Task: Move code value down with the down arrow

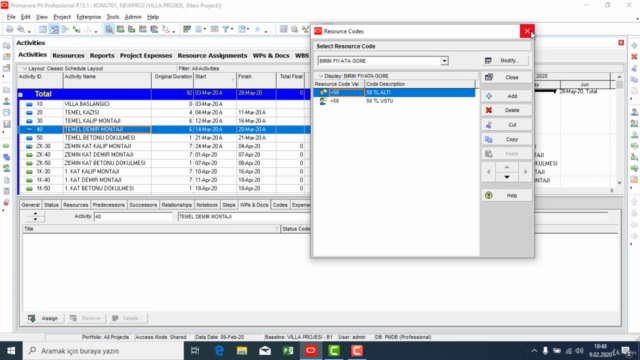Action: tap(507, 177)
